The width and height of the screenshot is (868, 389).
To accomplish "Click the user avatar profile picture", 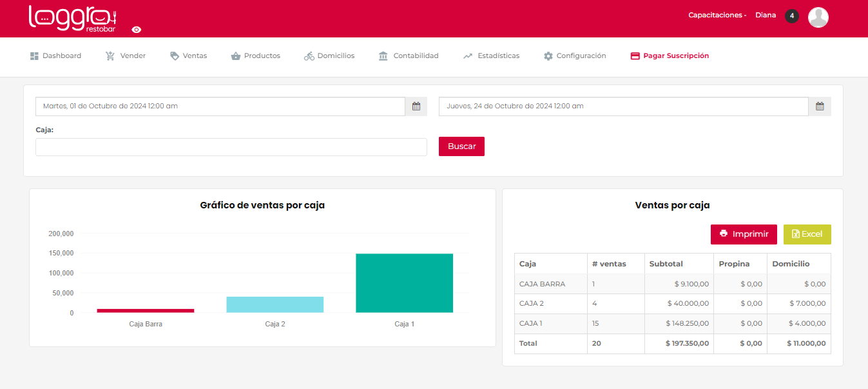I will click(818, 17).
